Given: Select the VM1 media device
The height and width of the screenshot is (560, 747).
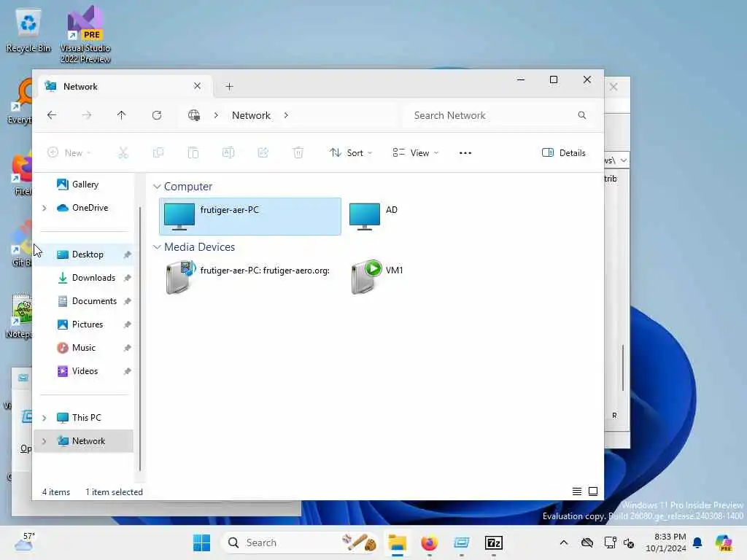Looking at the screenshot, I should [377, 276].
